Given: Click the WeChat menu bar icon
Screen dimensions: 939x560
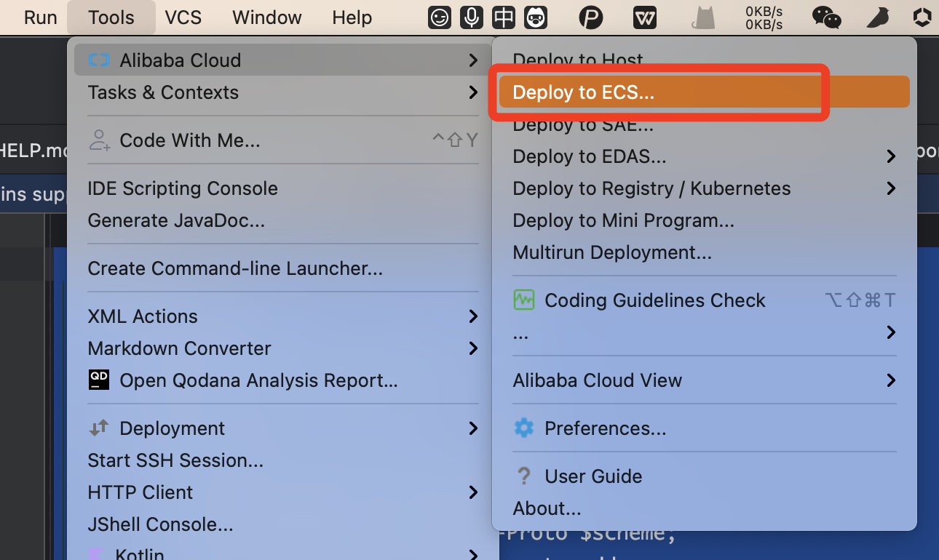Looking at the screenshot, I should [826, 17].
